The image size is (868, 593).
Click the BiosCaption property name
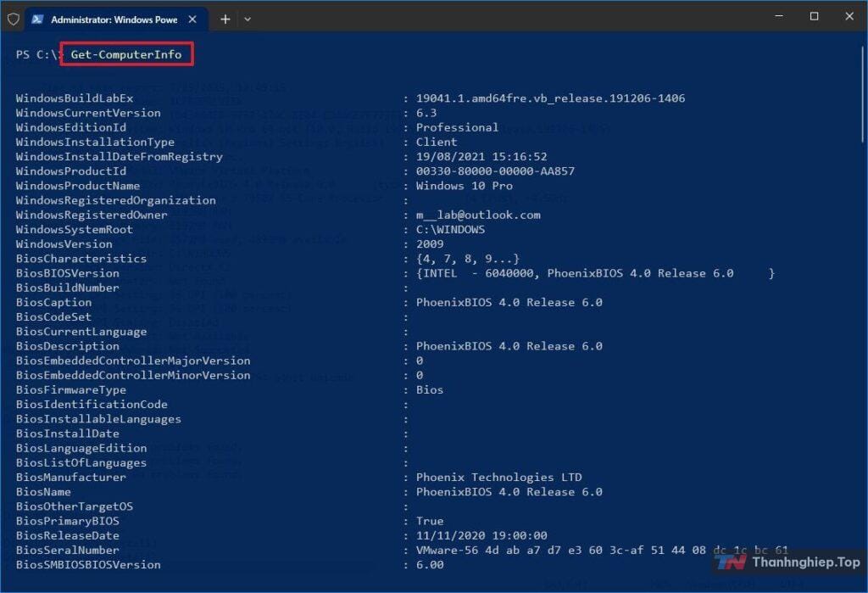pyautogui.click(x=53, y=303)
